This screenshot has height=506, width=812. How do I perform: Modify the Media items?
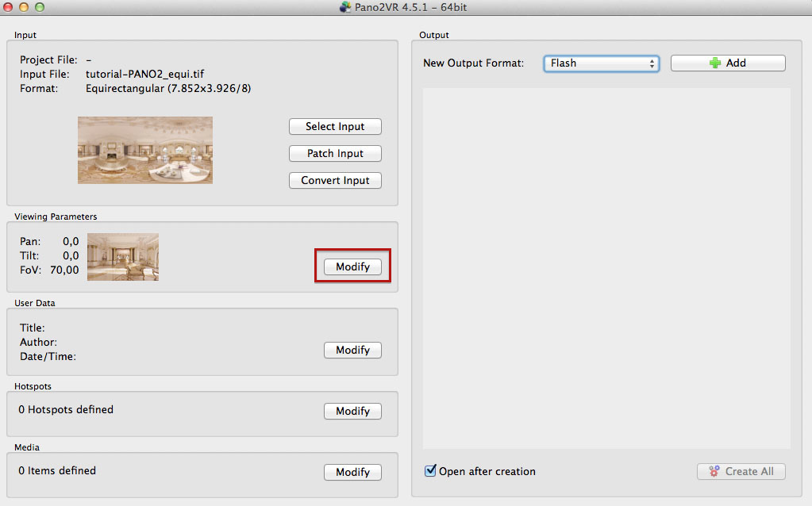(x=352, y=472)
